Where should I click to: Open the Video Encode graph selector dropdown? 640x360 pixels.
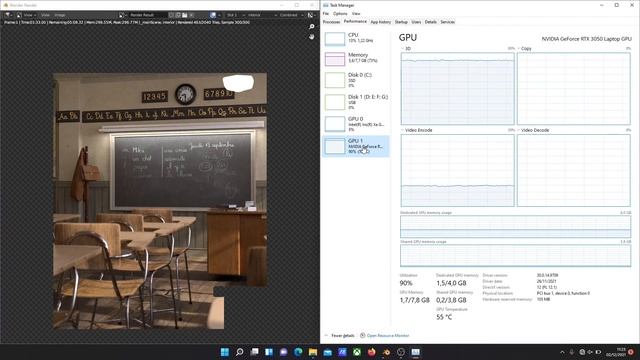(417, 130)
